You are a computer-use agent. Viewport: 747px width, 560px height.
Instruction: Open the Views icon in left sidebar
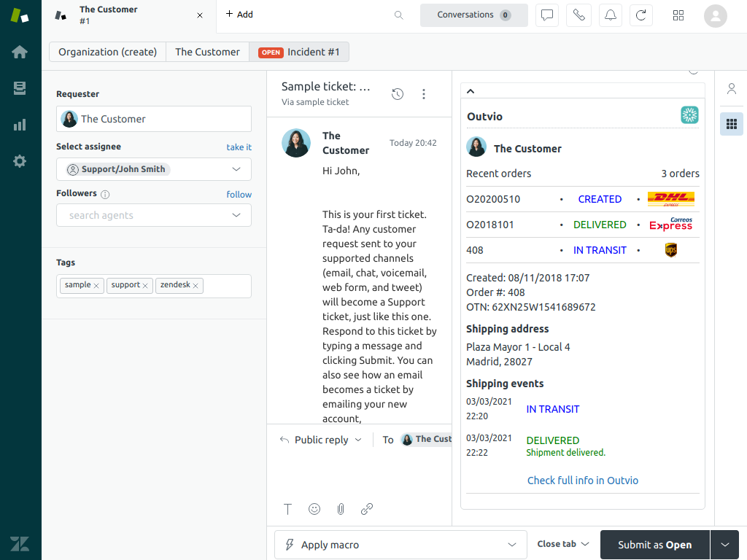(20, 88)
